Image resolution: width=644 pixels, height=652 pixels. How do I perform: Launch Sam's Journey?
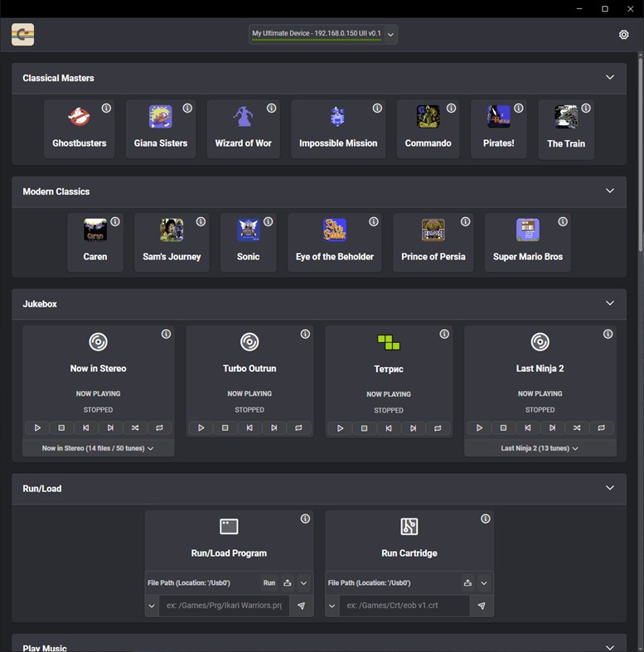coord(172,243)
